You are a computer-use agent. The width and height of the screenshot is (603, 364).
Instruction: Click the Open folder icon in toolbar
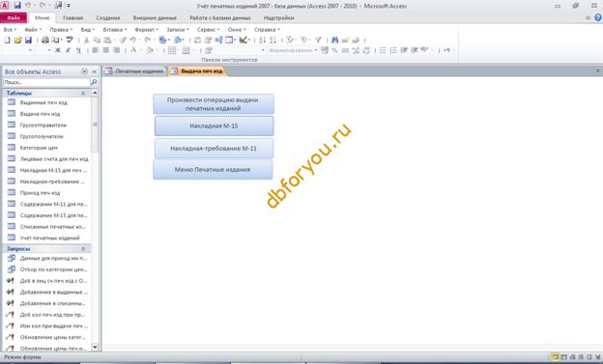(17, 40)
